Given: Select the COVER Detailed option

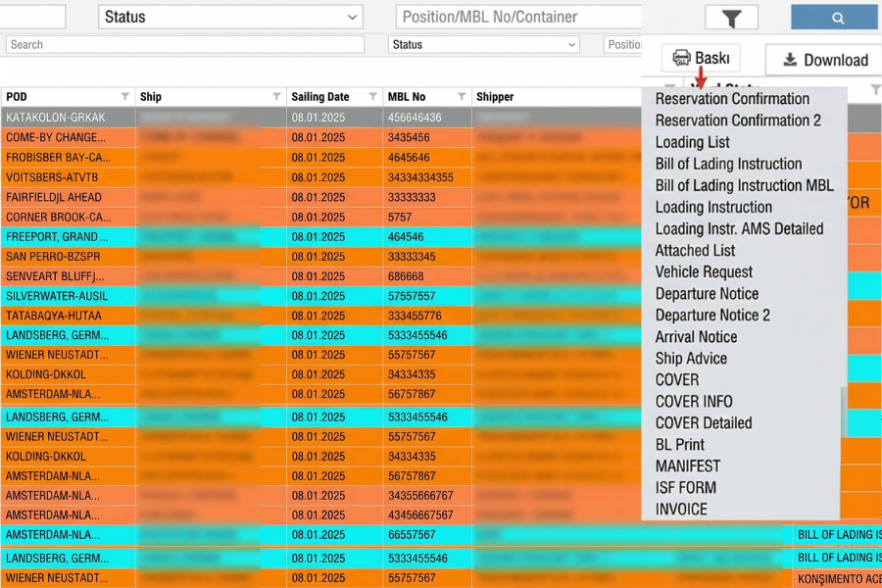Looking at the screenshot, I should pos(704,422).
